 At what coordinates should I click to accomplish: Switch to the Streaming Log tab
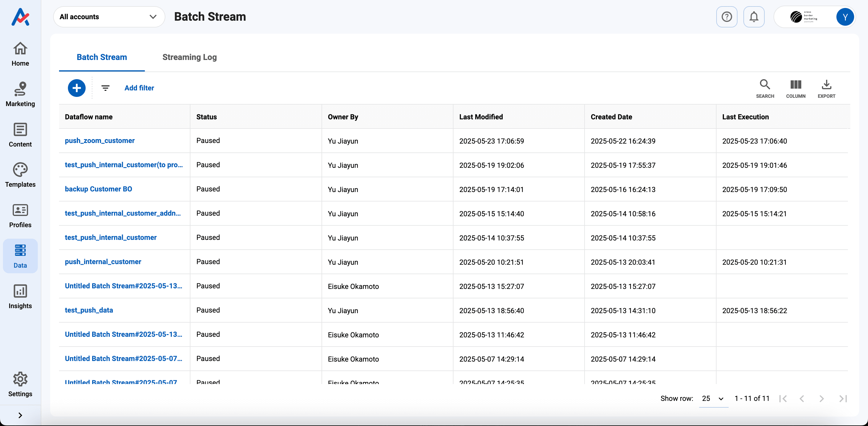(x=189, y=57)
